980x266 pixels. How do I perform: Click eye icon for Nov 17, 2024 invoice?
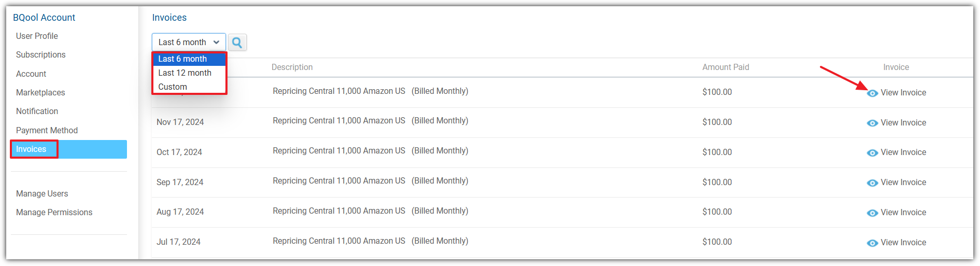[872, 123]
